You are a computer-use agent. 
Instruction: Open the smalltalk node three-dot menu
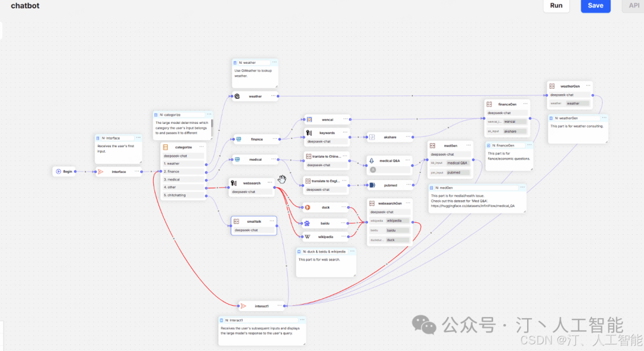pos(271,221)
